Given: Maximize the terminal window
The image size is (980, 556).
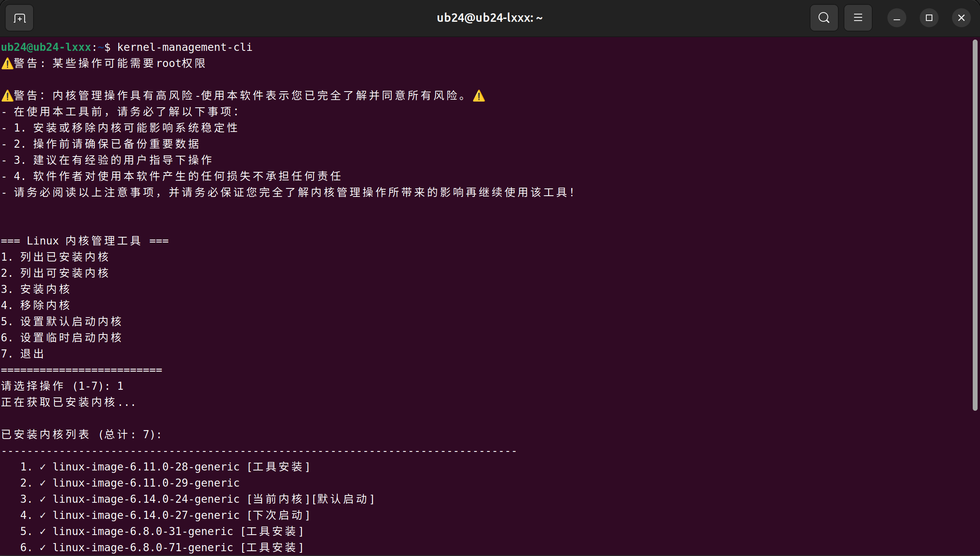Looking at the screenshot, I should click(929, 18).
